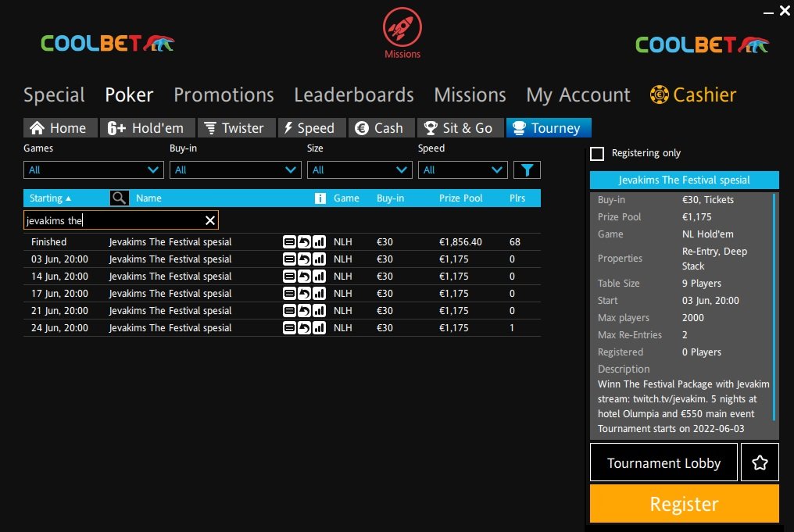Viewport: 794px width, 532px height.
Task: Click the orange Register button
Action: 684,504
